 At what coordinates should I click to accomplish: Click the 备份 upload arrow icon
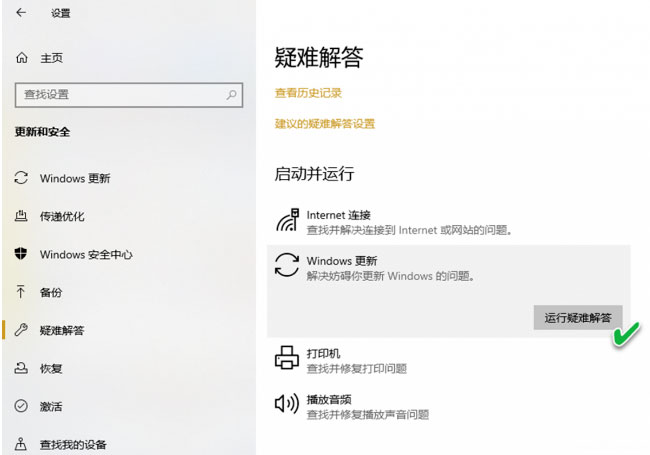pyautogui.click(x=21, y=292)
